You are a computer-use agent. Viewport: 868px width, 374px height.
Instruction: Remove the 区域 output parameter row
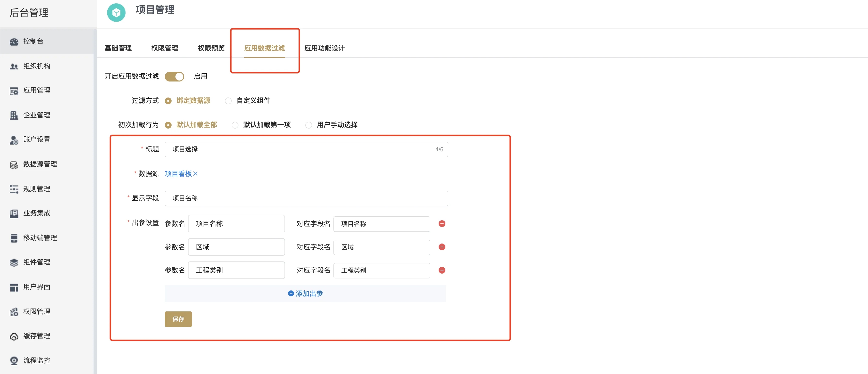(x=442, y=247)
